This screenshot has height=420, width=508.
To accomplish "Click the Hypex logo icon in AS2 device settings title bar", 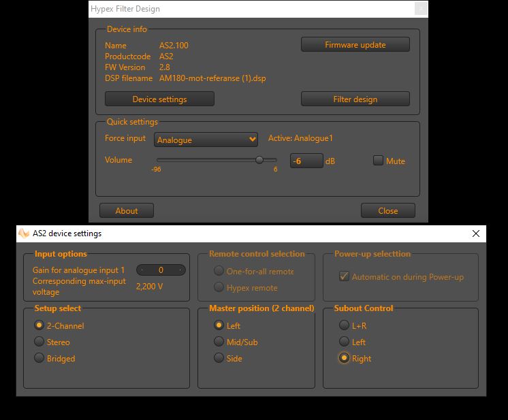I will [x=24, y=233].
